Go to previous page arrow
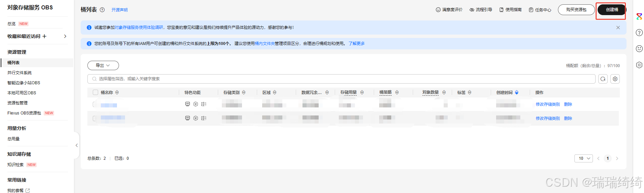The height and width of the screenshot is (193, 644). point(598,158)
